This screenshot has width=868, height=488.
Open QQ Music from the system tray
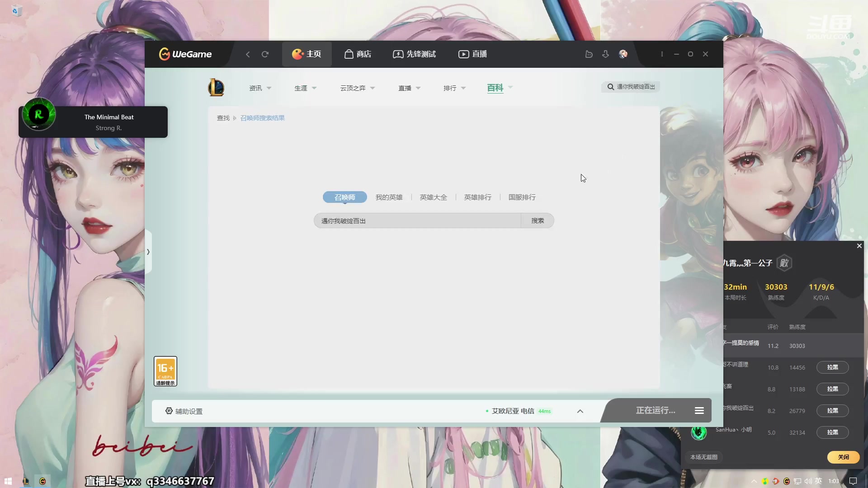coord(765,481)
